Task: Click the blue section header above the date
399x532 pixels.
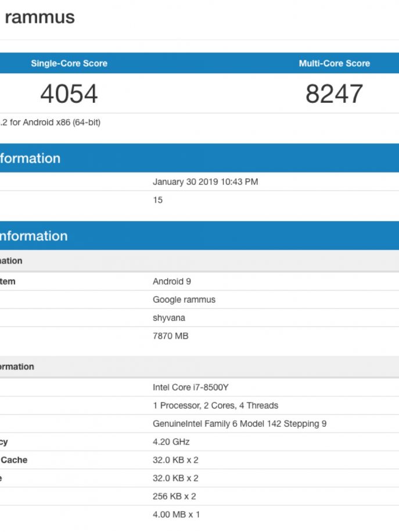Action: coord(30,159)
